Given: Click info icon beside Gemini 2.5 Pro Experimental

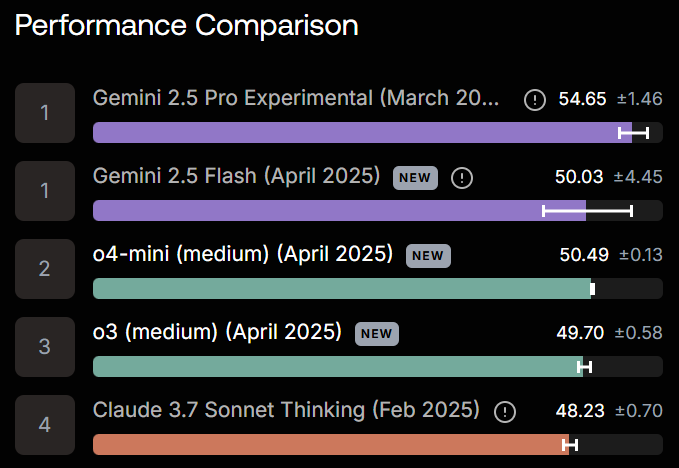Looking at the screenshot, I should click(535, 99).
